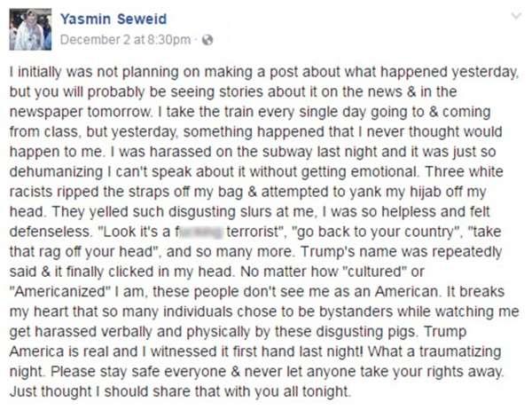Visit the Yasmin Seweid profile name link

[113, 19]
